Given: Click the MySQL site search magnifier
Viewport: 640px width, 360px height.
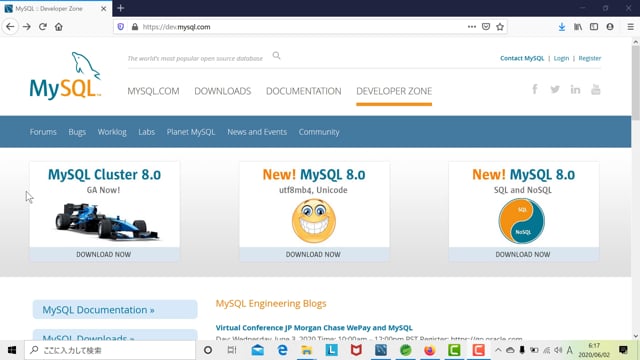Looking at the screenshot, I should coord(276,56).
